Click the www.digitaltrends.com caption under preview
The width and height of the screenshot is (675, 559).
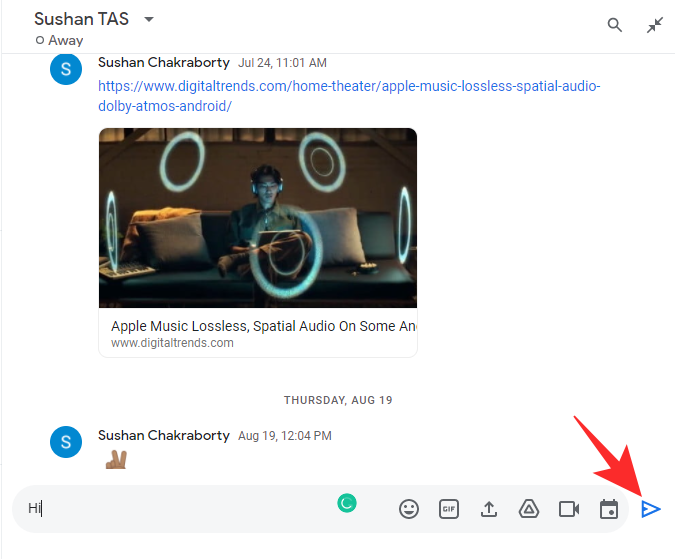[172, 343]
